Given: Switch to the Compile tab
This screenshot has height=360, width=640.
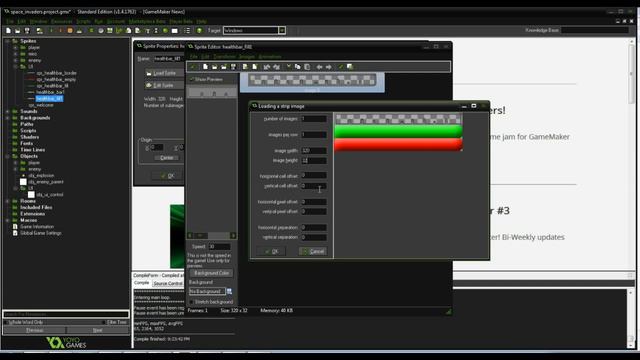Looking at the screenshot, I should (x=142, y=283).
